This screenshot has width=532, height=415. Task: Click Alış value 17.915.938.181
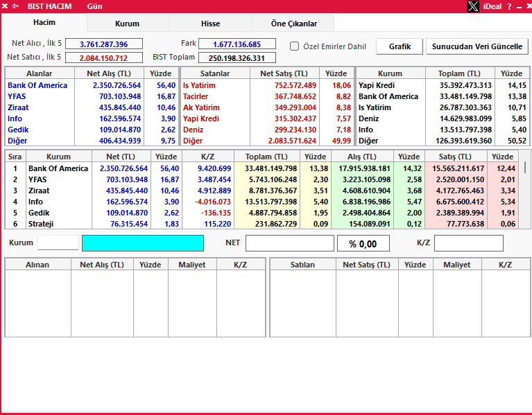point(364,169)
